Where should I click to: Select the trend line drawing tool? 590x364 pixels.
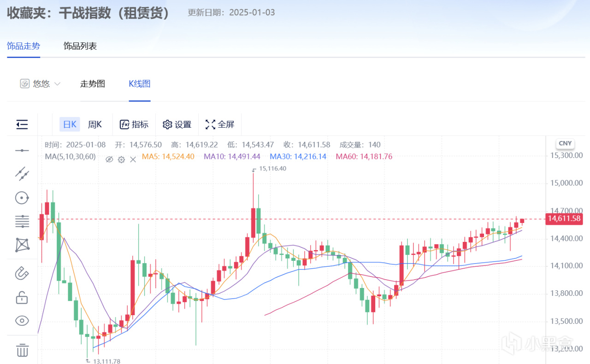tap(22, 174)
